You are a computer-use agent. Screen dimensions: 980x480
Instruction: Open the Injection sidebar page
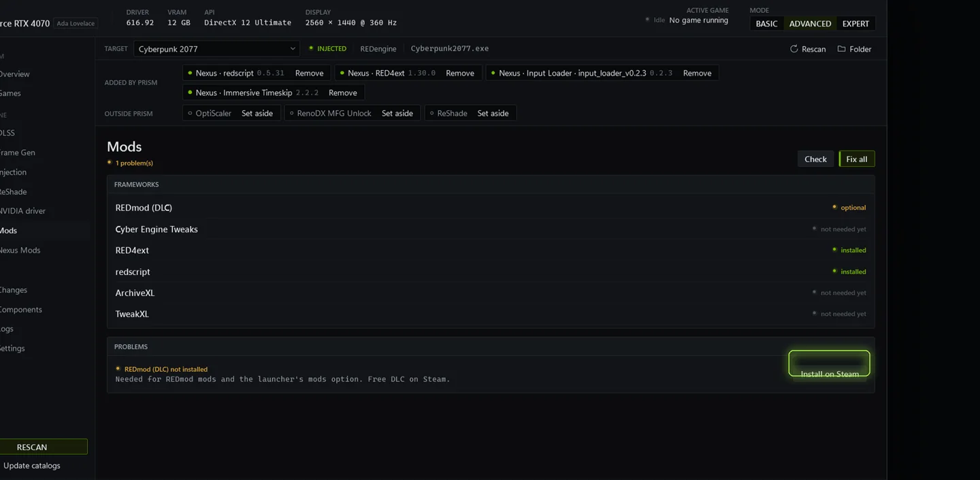13,172
